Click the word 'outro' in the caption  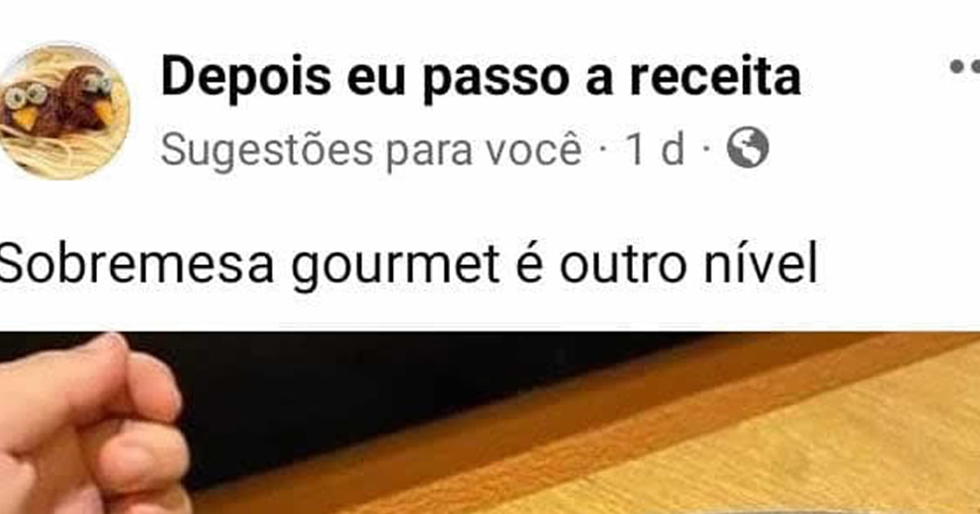pyautogui.click(x=618, y=264)
